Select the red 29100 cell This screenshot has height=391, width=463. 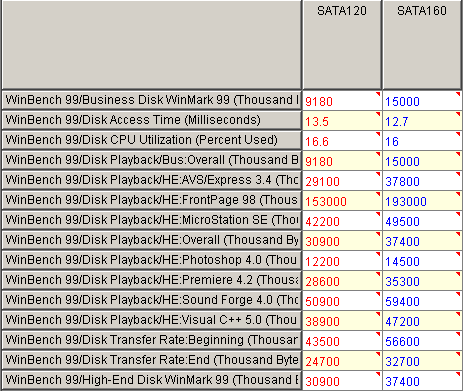click(x=342, y=180)
